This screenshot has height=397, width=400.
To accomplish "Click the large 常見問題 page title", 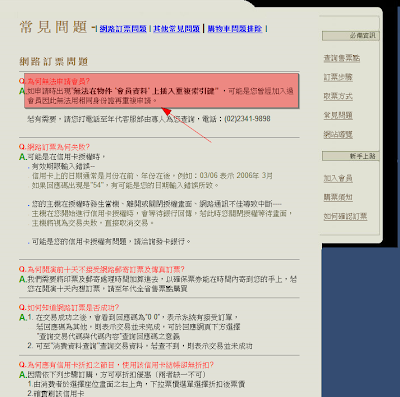I will pyautogui.click(x=53, y=27).
